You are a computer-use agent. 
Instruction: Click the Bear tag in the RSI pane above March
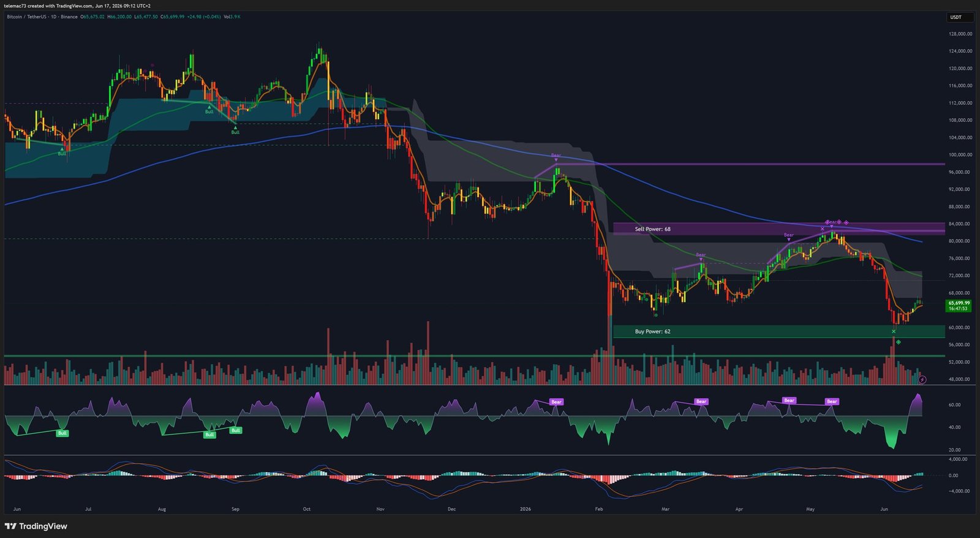(x=701, y=401)
